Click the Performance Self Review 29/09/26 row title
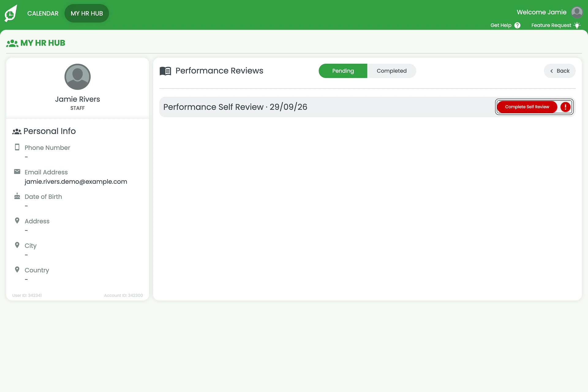 (235, 107)
